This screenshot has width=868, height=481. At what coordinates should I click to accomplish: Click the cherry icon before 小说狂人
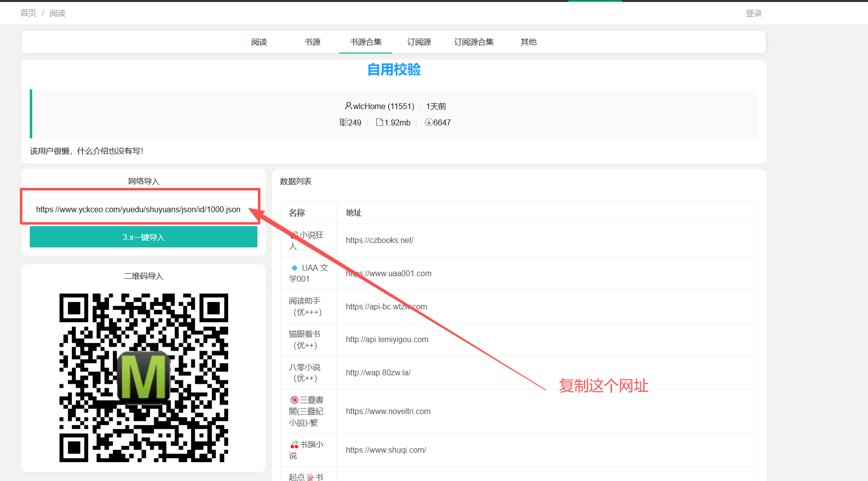click(x=295, y=235)
